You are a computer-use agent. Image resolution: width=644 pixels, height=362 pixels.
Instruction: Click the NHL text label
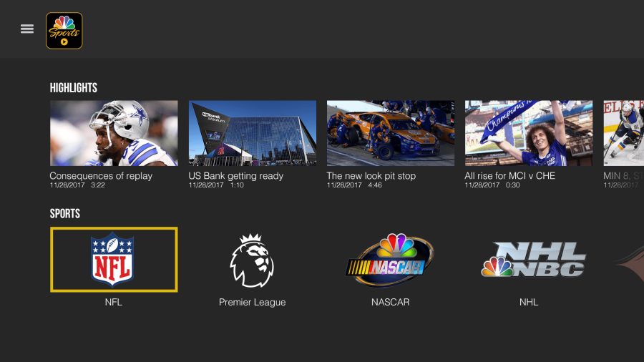tap(529, 302)
